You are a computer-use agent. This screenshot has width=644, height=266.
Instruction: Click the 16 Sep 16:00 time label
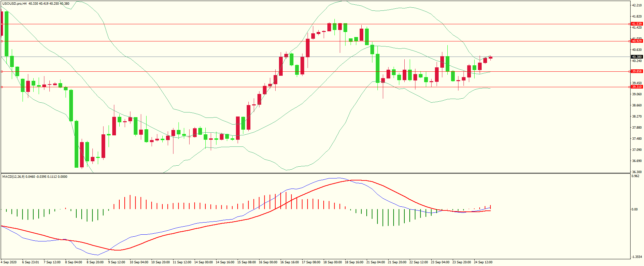pos(289,262)
